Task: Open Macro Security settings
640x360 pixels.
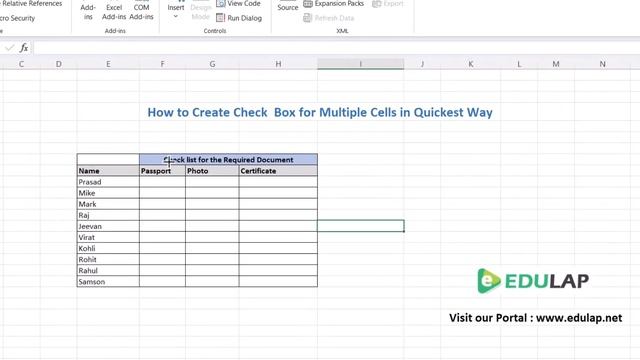Action: [x=17, y=18]
